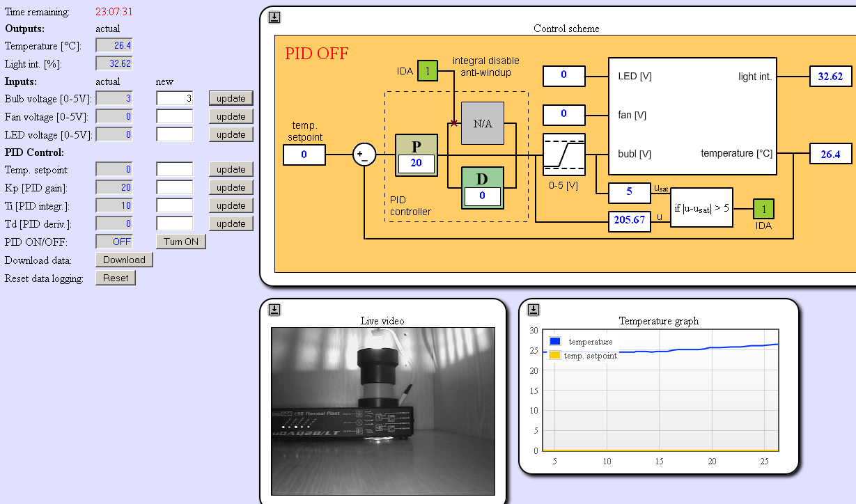856x504 pixels.
Task: Focus the new Kp input field
Action: coord(174,187)
